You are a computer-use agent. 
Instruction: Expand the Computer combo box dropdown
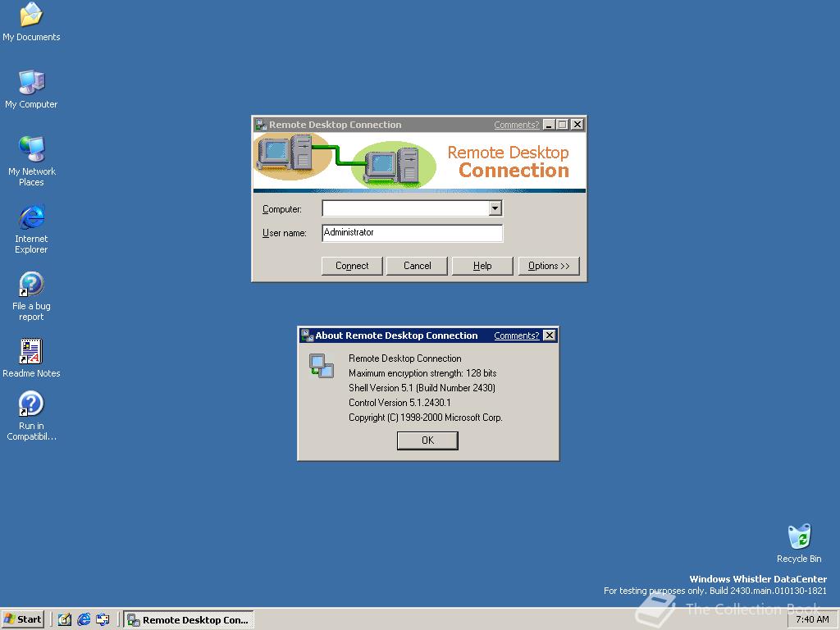pos(495,208)
